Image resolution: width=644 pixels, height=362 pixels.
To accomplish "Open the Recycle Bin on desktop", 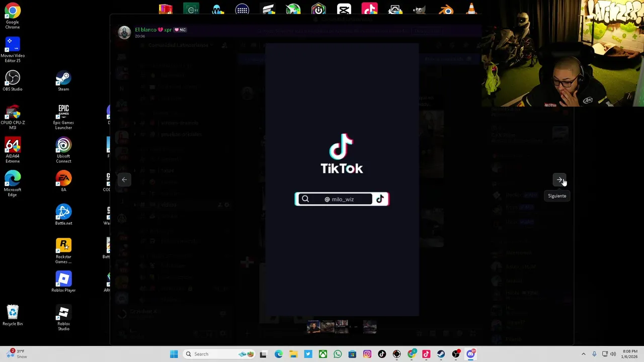I will click(x=13, y=315).
